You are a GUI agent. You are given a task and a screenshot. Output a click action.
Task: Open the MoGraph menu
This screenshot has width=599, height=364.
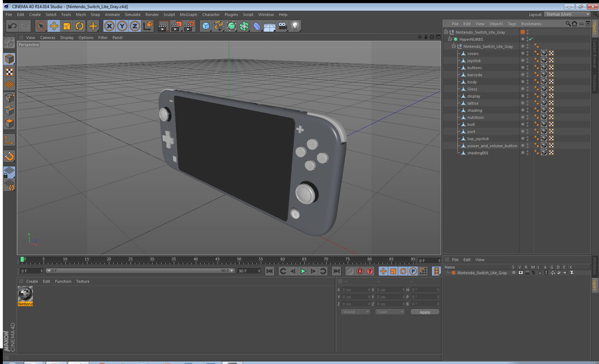pyautogui.click(x=188, y=15)
